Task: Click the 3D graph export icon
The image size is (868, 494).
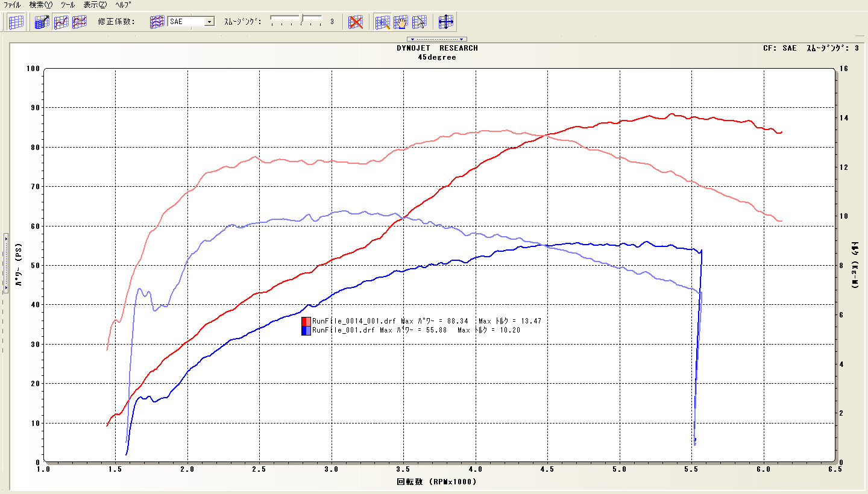Action: click(x=42, y=22)
